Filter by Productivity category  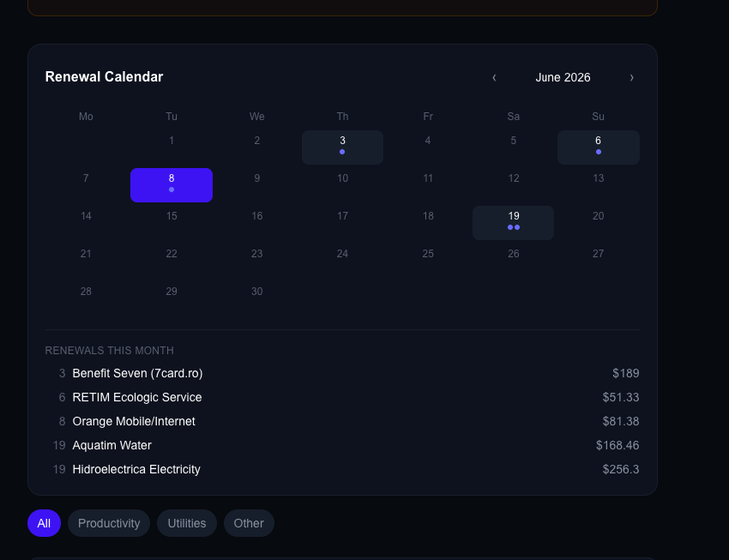coord(109,523)
